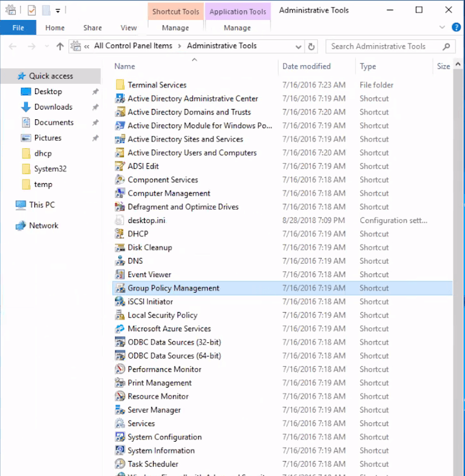Select the ADSI Edit icon
Viewport: 465px width, 476px height.
[x=120, y=166]
